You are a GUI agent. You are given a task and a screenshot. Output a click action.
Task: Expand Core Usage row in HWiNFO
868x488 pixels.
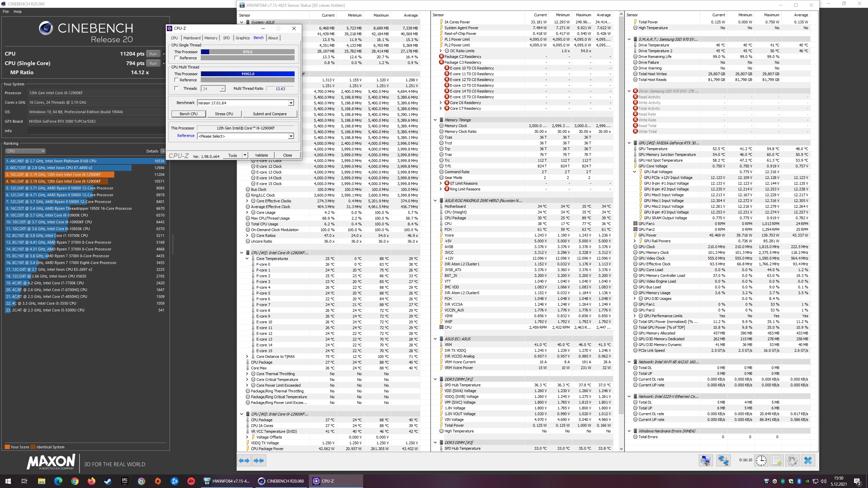click(247, 212)
